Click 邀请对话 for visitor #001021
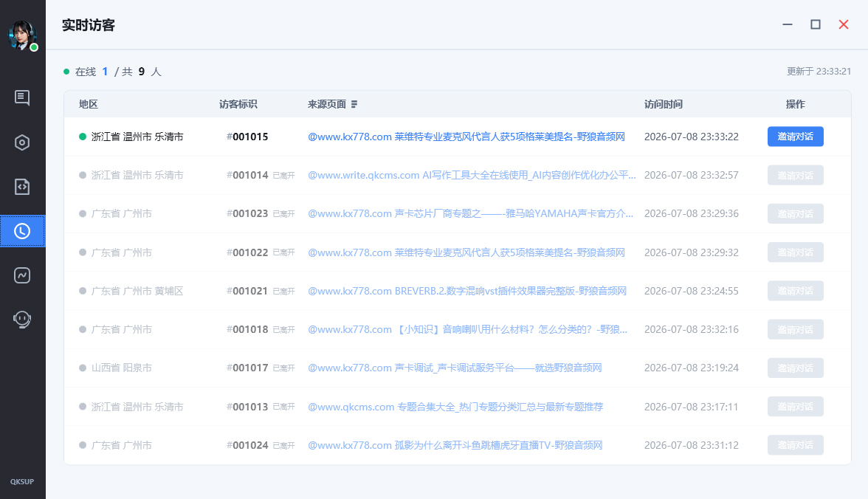Image resolution: width=868 pixels, height=499 pixels. pyautogui.click(x=796, y=291)
